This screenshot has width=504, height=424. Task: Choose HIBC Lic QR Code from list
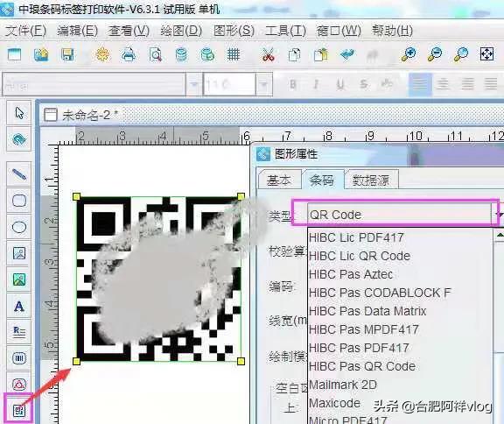(400, 256)
